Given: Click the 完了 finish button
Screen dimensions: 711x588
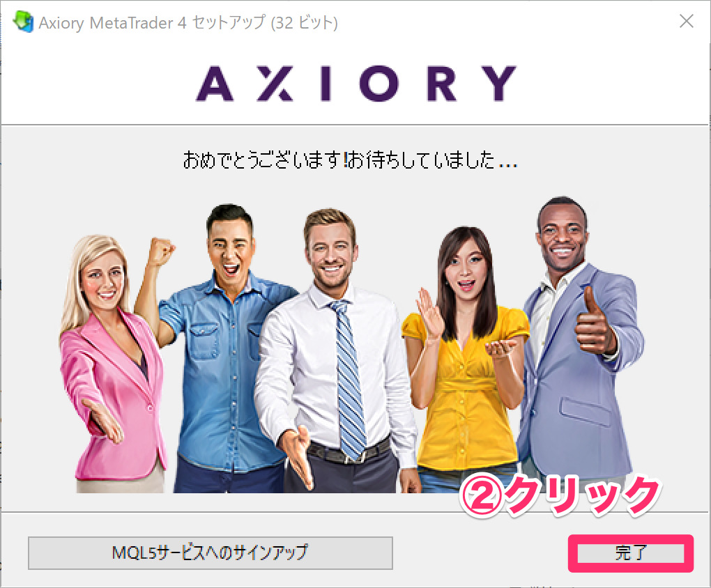Looking at the screenshot, I should [630, 553].
